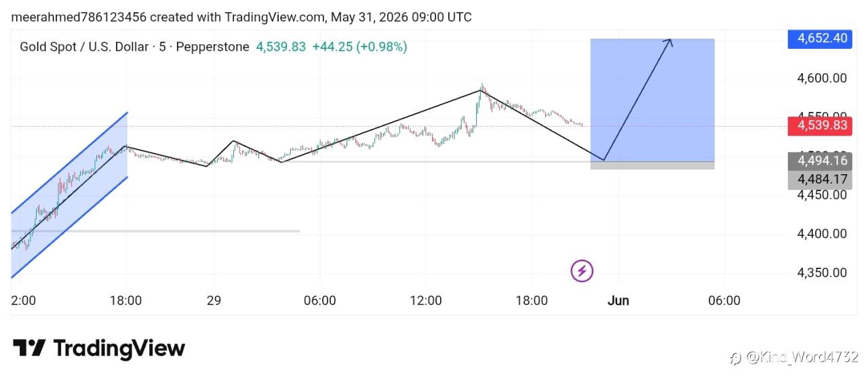This screenshot has width=868, height=381.
Task: Click the 4,600.00 price scale level
Action: 822,78
